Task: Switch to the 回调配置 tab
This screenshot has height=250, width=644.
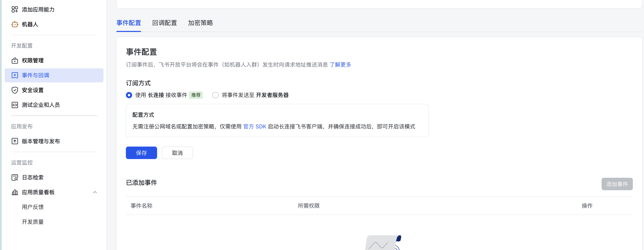Action: click(x=164, y=23)
